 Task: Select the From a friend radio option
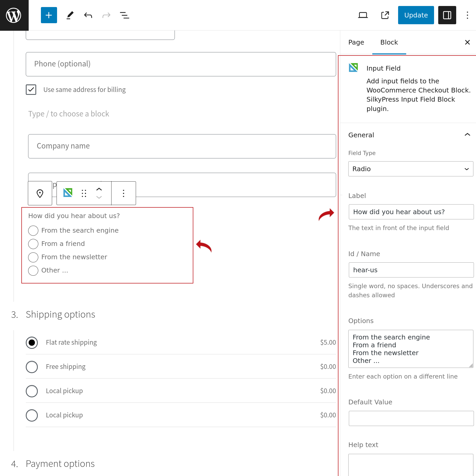(x=33, y=244)
